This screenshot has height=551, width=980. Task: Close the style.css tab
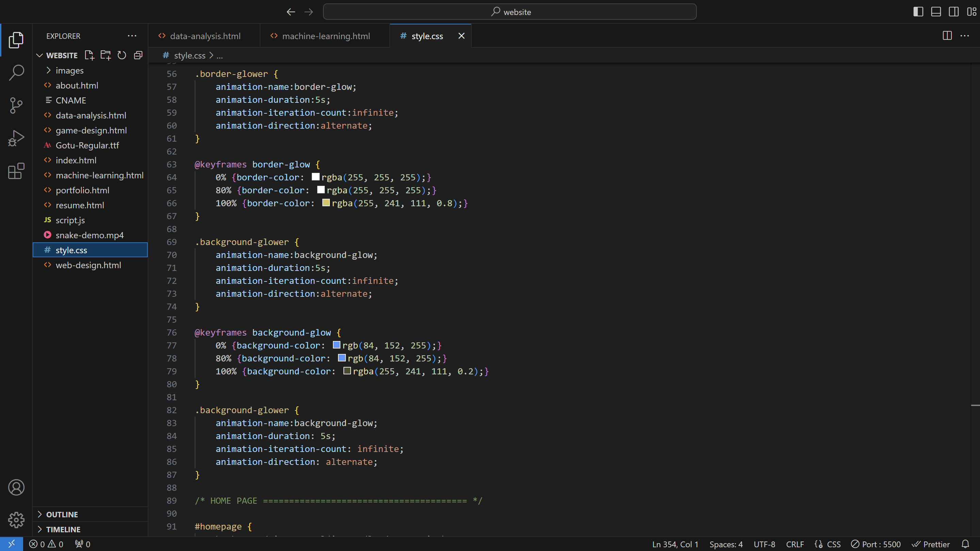click(x=461, y=36)
